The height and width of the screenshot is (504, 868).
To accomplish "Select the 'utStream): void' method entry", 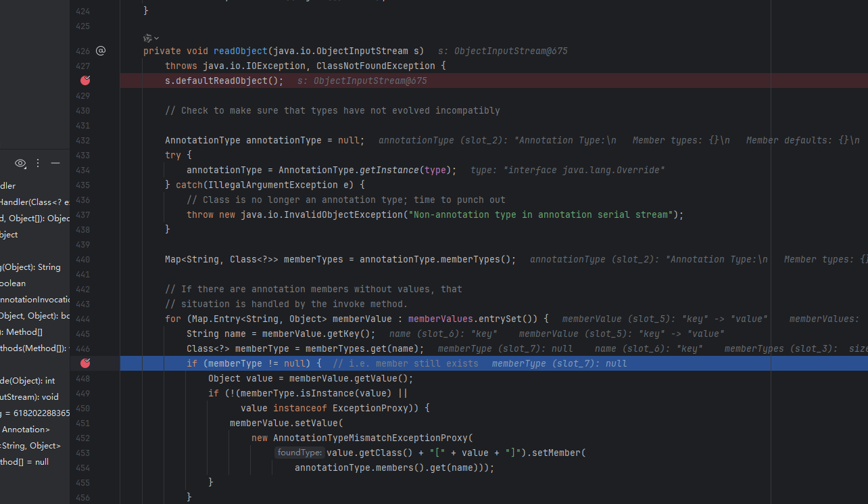I will [x=29, y=397].
